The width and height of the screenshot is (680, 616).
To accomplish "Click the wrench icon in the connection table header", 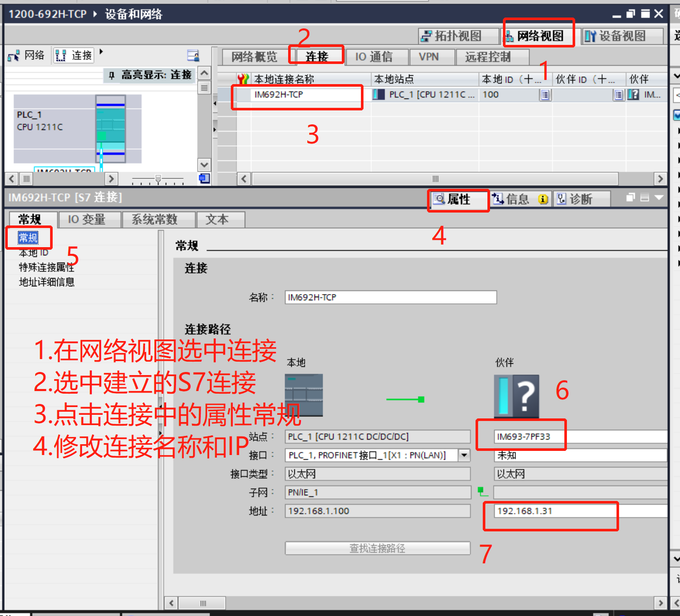I will tap(244, 79).
